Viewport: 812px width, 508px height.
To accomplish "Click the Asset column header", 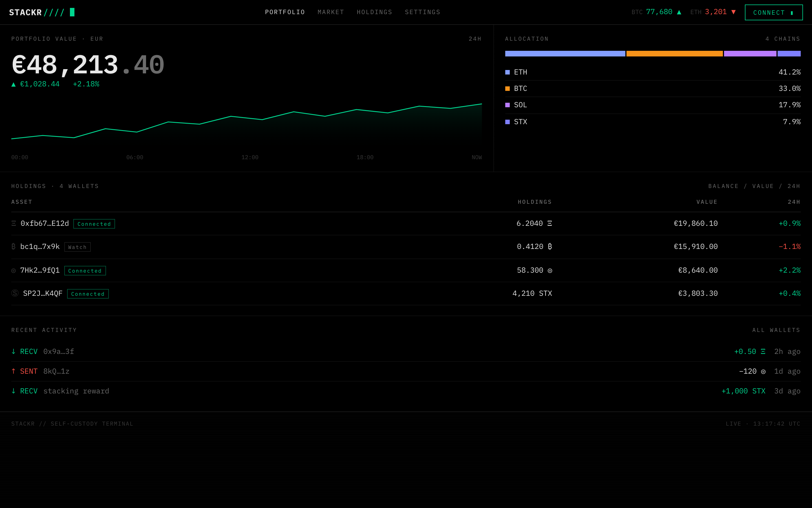I will click(x=22, y=202).
